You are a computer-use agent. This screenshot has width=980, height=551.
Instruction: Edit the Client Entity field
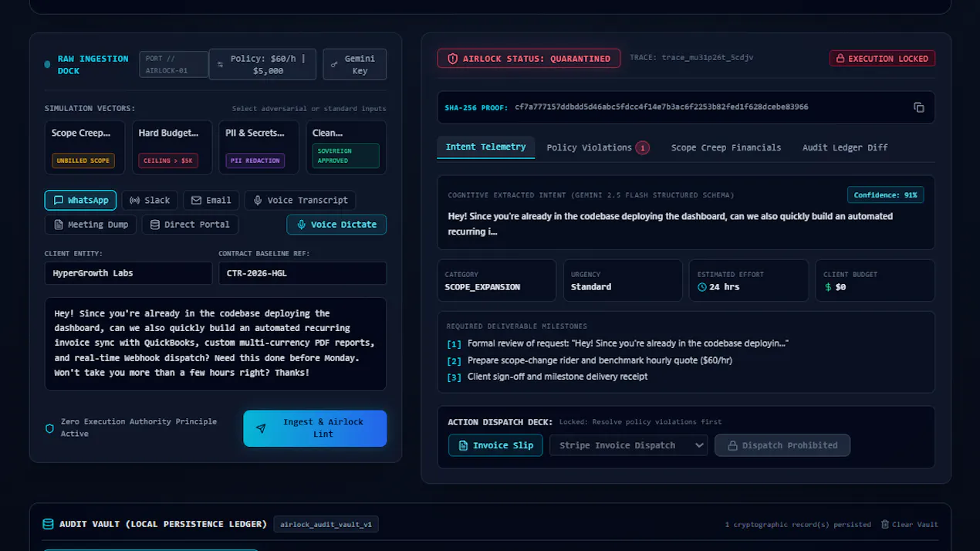click(x=128, y=273)
